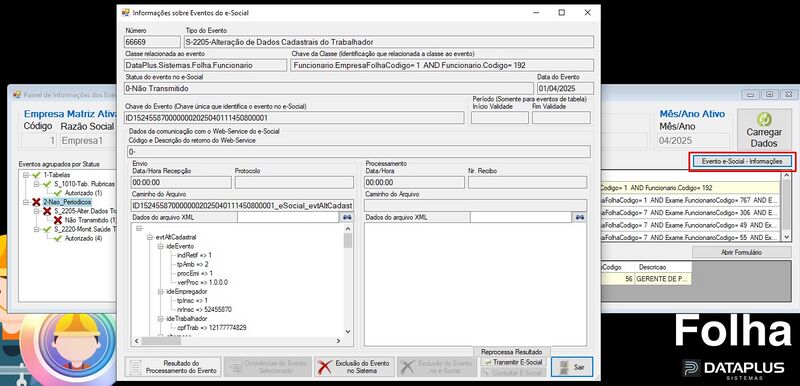Click document icon on Resultado do Processamento button
The image size is (800, 386).
pyautogui.click(x=135, y=368)
